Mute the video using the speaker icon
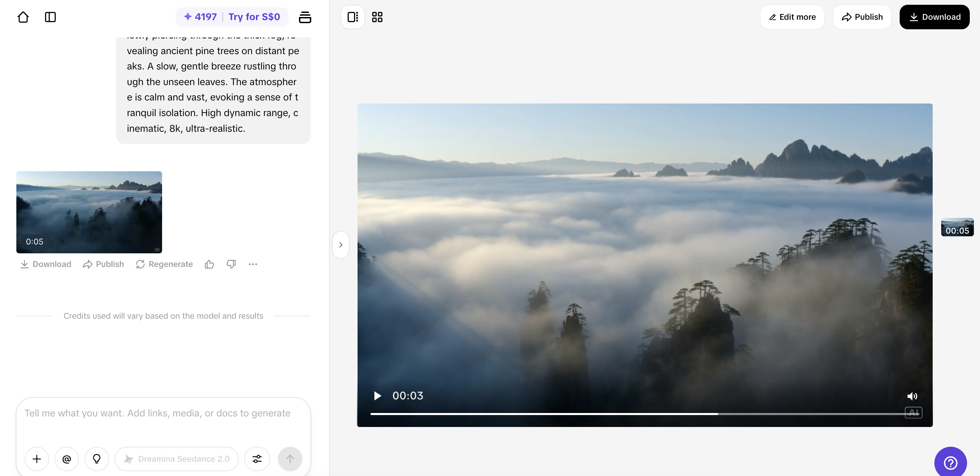Screen dimensions: 980x476 (912, 396)
